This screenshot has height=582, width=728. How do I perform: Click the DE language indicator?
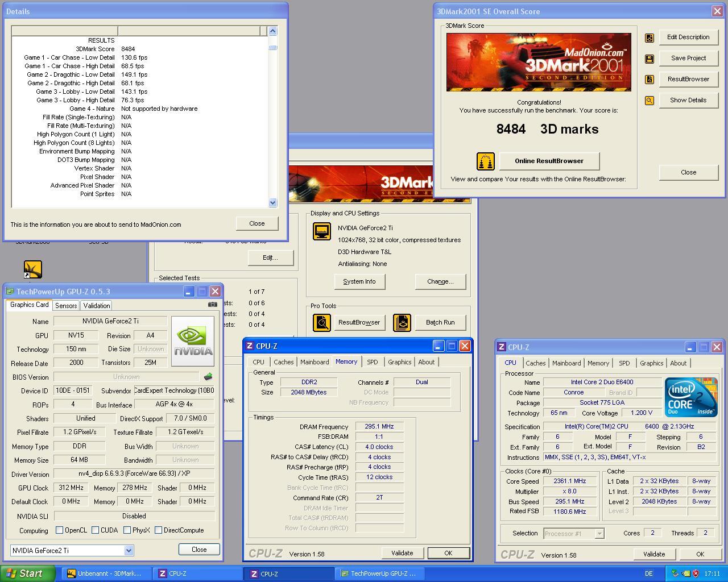click(649, 573)
